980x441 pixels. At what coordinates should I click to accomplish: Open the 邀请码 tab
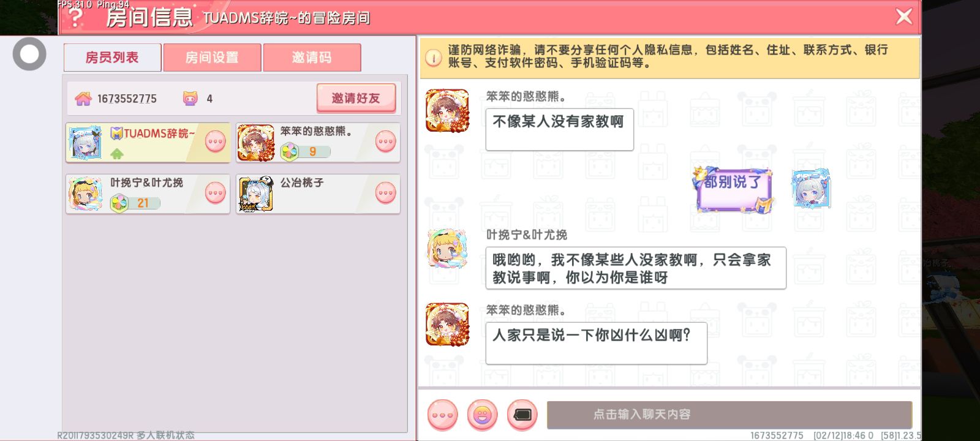click(312, 58)
